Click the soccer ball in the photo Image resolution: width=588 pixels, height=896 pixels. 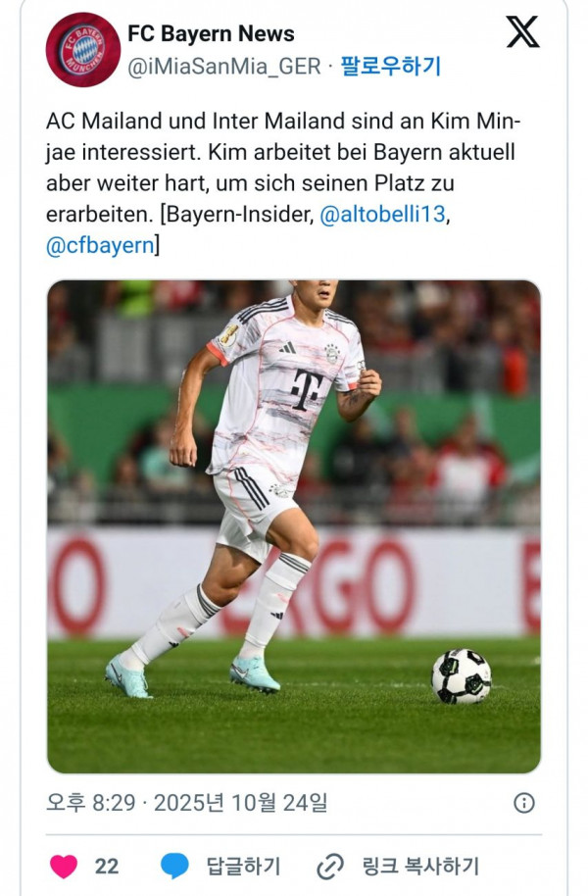pyautogui.click(x=462, y=676)
